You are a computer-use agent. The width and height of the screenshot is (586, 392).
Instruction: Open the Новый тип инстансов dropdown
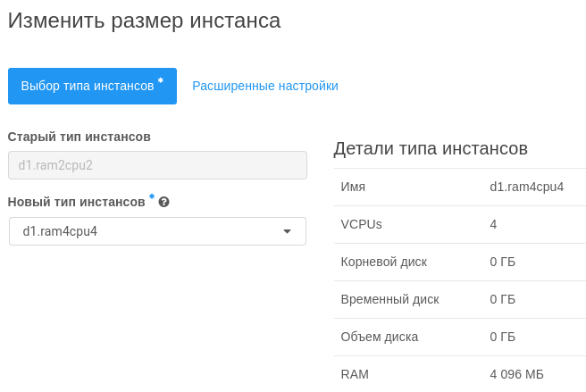click(x=157, y=231)
